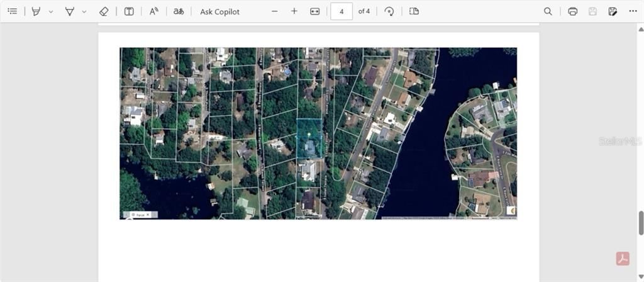Activate the Erase tool
Viewport: 644px width, 282px height.
(x=104, y=11)
